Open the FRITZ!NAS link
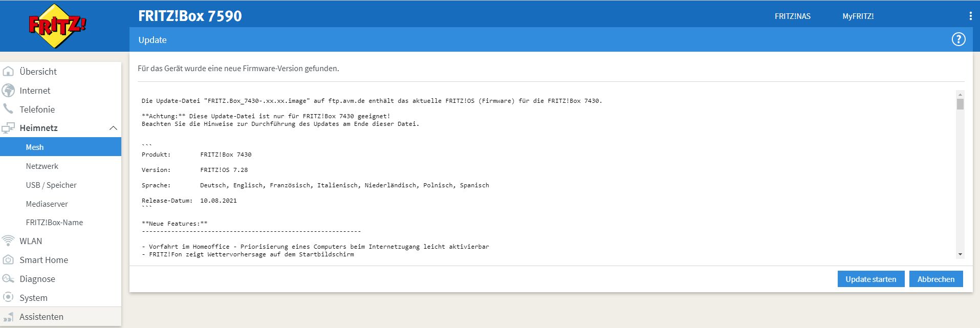This screenshot has height=328, width=980. point(792,16)
